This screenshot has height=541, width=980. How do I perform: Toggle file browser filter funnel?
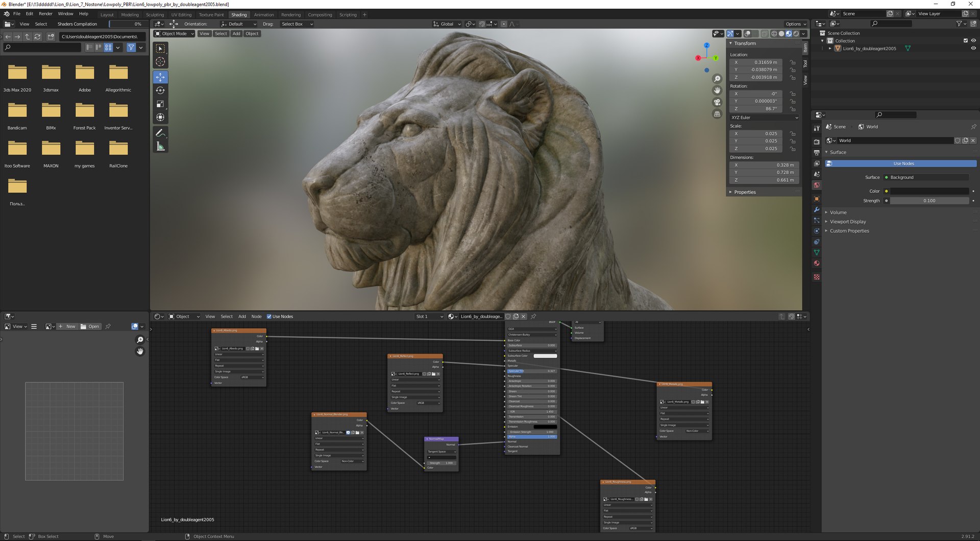(x=131, y=48)
